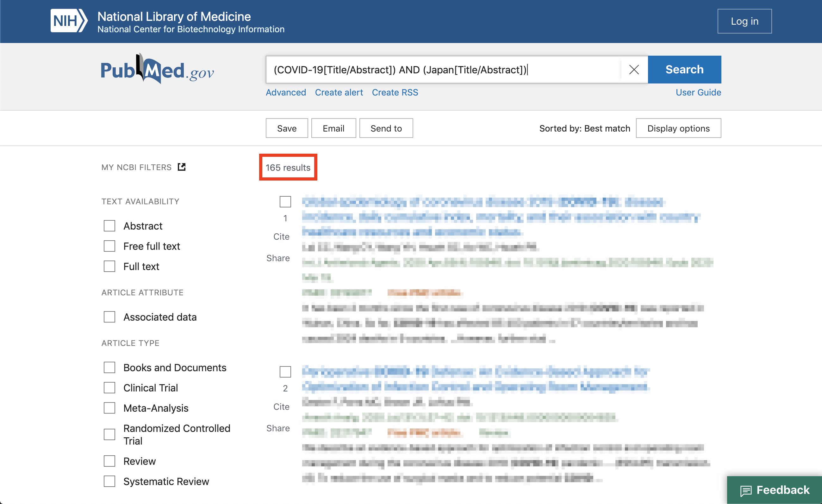The image size is (822, 504).
Task: Tick the Abstract checkbox
Action: 109,226
